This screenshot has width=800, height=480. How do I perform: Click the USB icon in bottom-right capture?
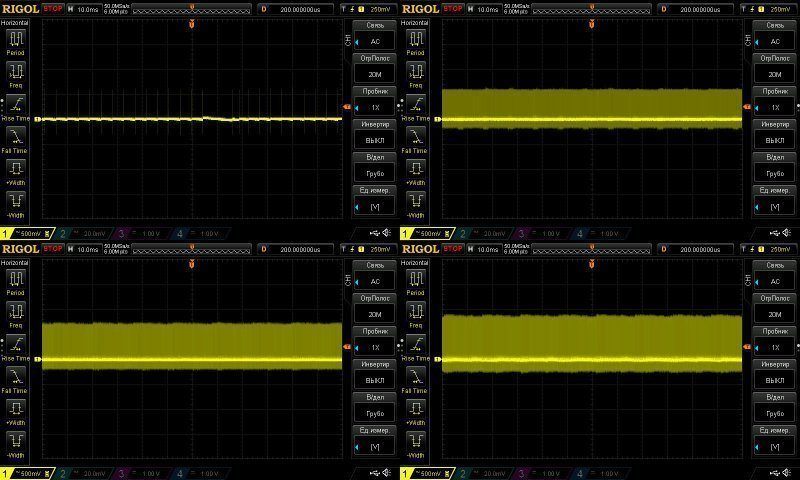(x=774, y=473)
